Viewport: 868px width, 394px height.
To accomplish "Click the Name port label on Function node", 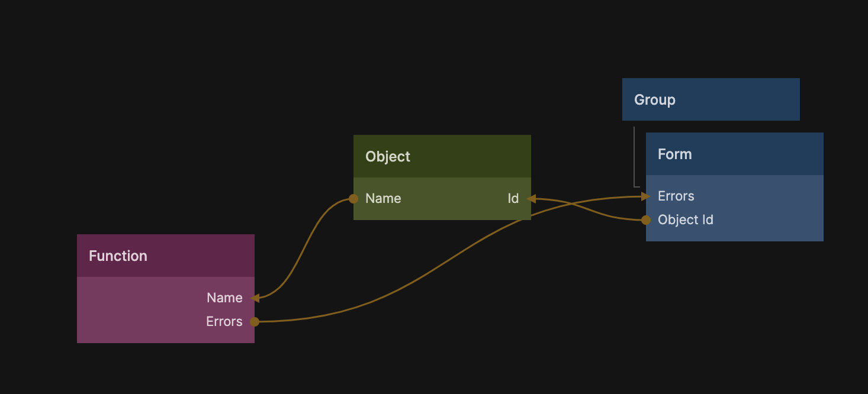I will [x=224, y=298].
